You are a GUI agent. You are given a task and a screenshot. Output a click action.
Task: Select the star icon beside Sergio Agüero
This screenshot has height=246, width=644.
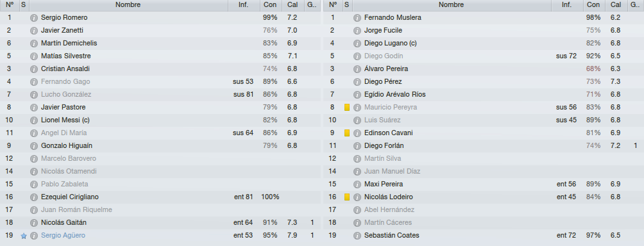(24, 236)
